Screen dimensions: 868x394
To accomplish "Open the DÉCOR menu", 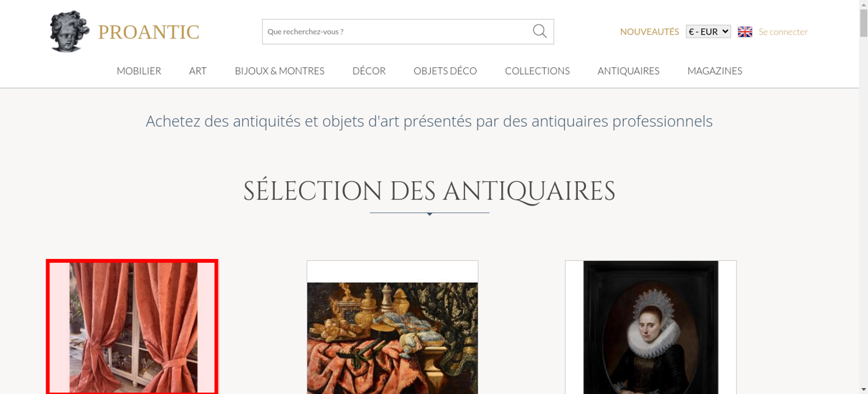I will tap(369, 71).
